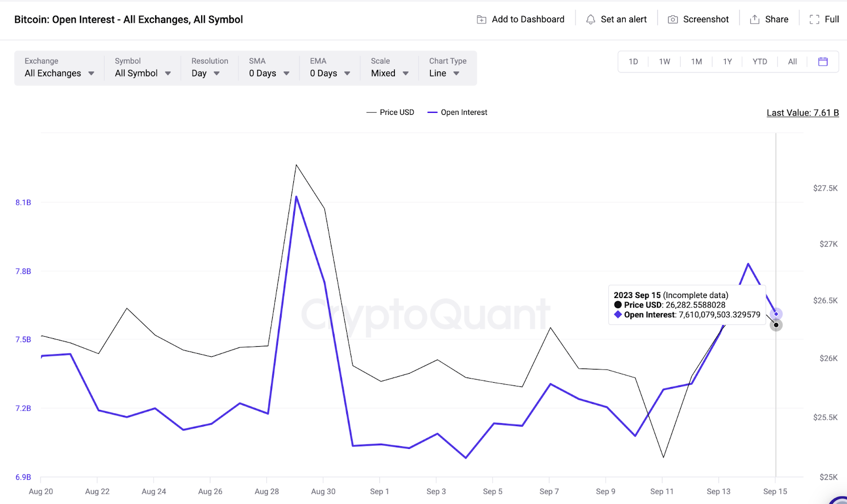Click the Set an alert bell icon
Image resolution: width=847 pixels, height=504 pixels.
click(x=590, y=20)
